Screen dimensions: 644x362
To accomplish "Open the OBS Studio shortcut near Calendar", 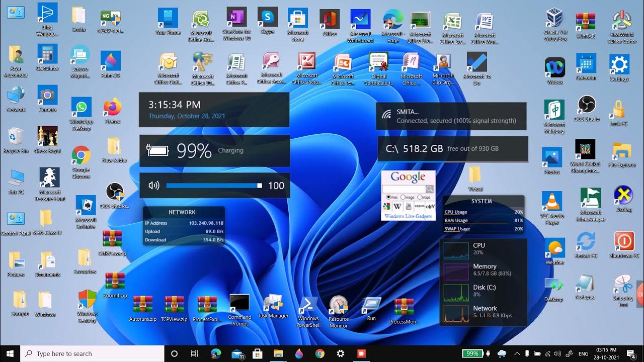I will pos(587,108).
